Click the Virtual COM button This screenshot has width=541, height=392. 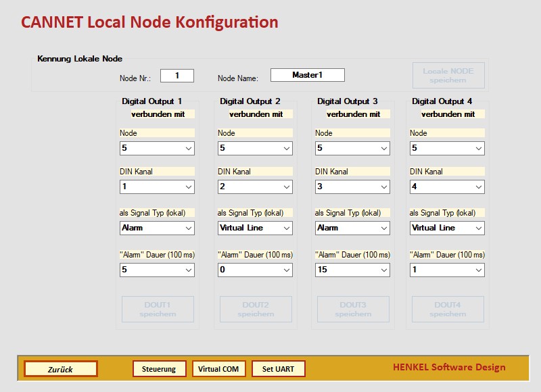click(218, 369)
